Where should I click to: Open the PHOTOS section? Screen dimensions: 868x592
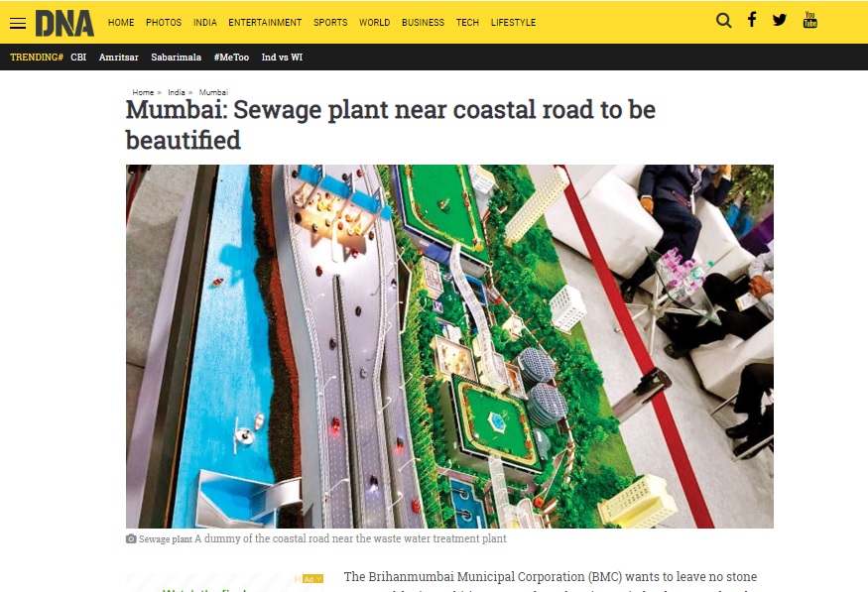164,23
